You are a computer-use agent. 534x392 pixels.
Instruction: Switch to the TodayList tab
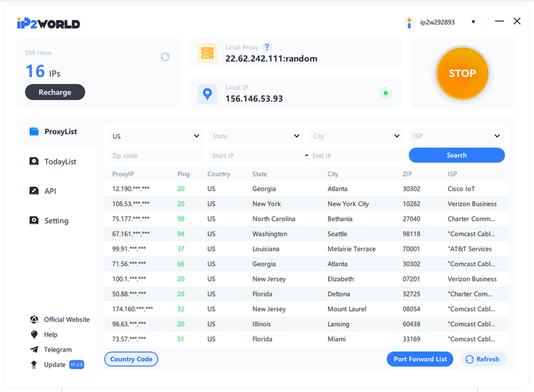click(x=60, y=161)
